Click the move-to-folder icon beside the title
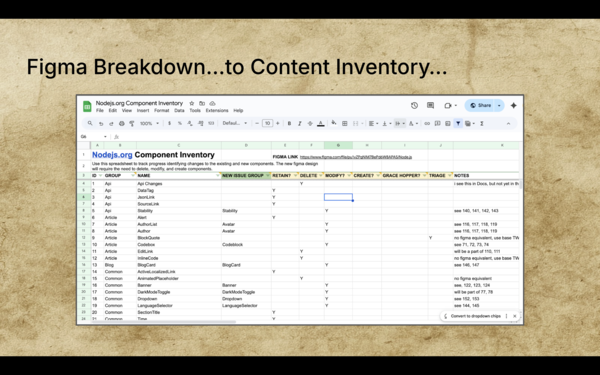 [202, 103]
